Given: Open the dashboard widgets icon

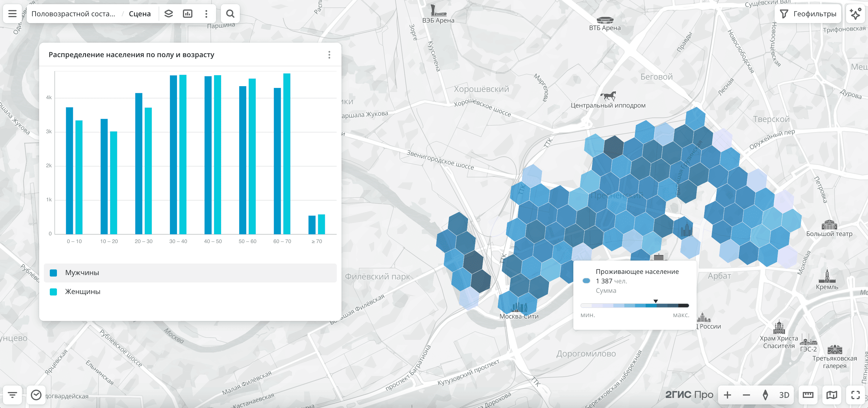Looking at the screenshot, I should pos(187,14).
